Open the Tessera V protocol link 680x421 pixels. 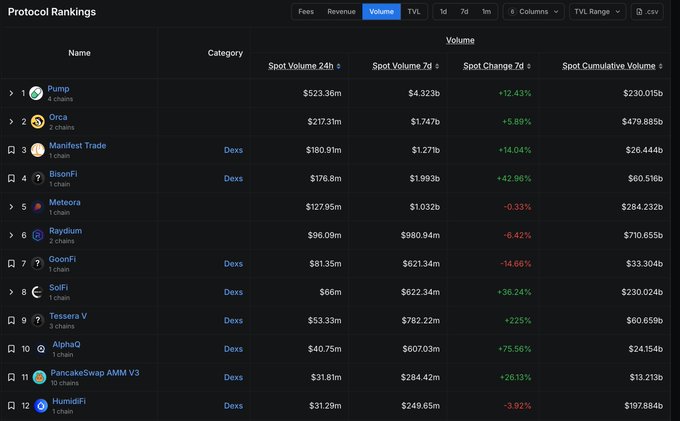68,316
